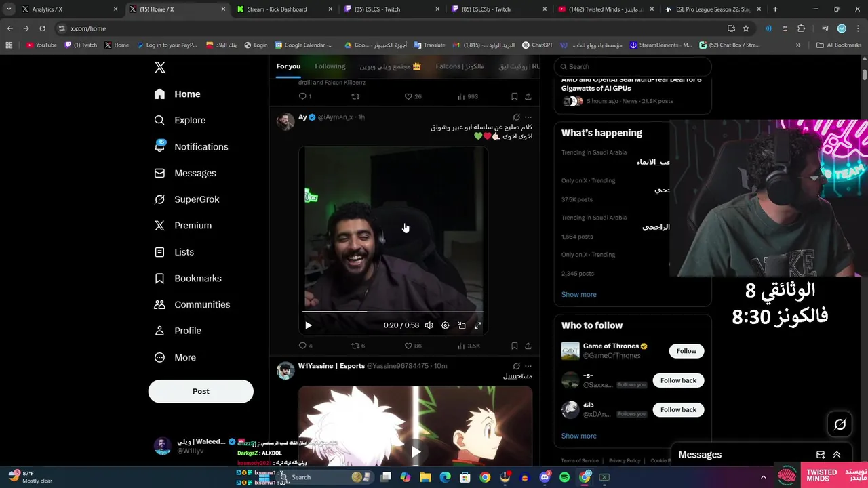Bookmark this page star icon

(746, 28)
